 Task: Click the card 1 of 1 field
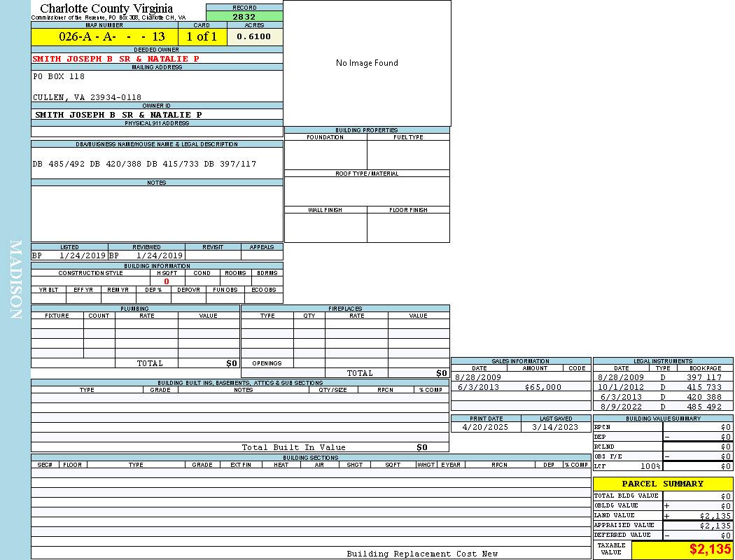coord(202,36)
